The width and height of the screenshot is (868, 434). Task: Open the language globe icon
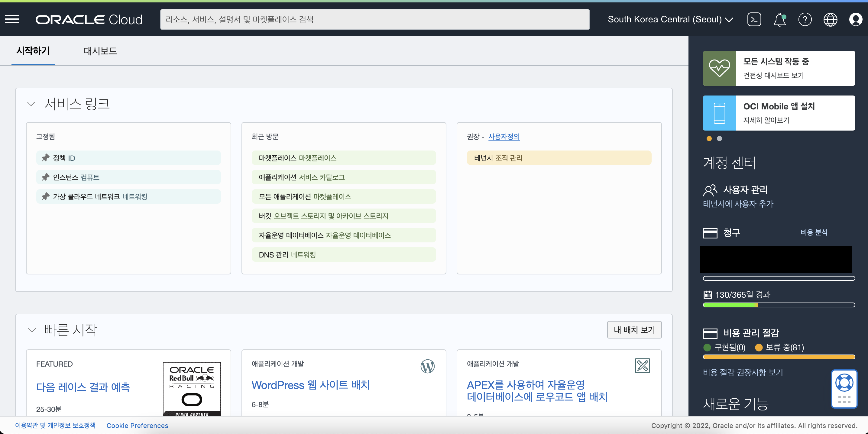(x=830, y=20)
